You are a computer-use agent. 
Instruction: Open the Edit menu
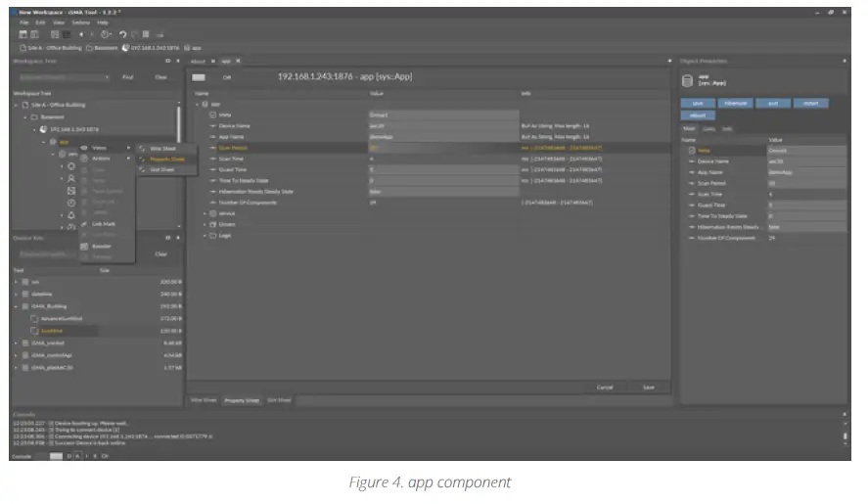[x=40, y=23]
